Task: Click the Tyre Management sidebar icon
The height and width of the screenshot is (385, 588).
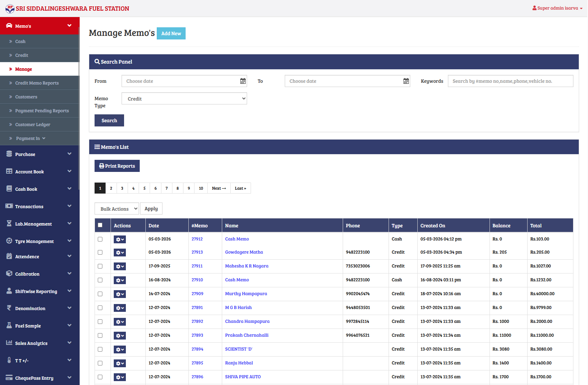Action: pyautogui.click(x=9, y=241)
